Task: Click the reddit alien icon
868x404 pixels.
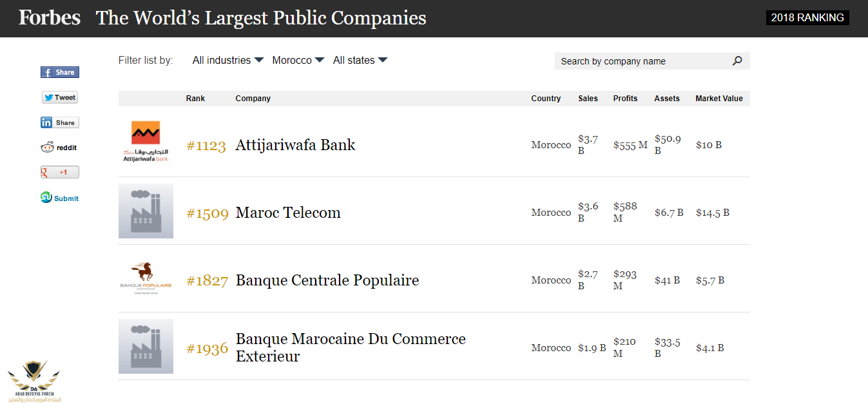Action: pos(47,148)
